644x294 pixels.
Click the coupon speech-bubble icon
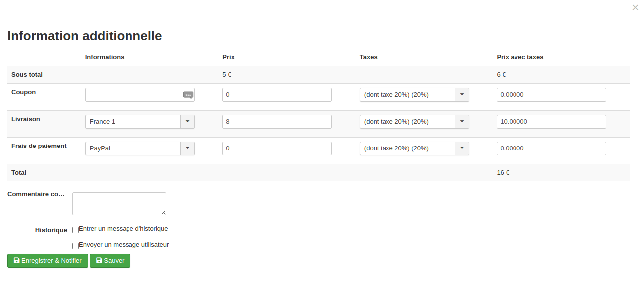(x=188, y=95)
